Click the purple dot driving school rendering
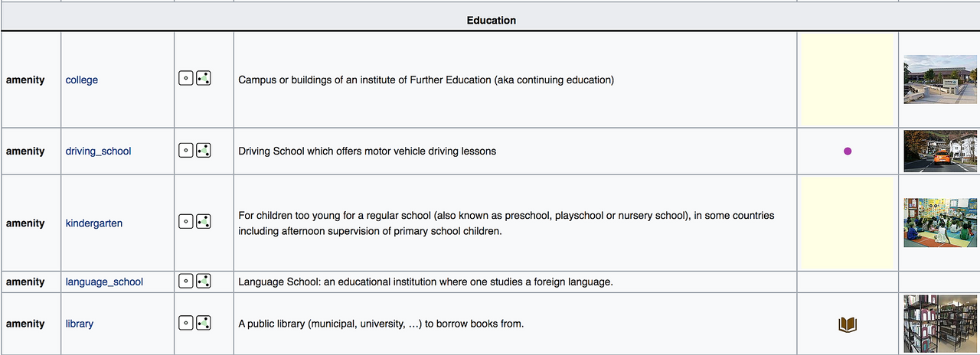The width and height of the screenshot is (980, 355). point(848,151)
